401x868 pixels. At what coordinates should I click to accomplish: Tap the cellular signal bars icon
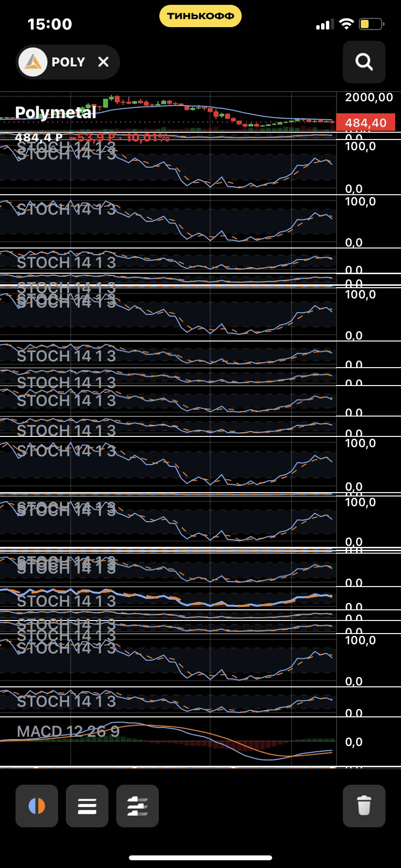325,24
